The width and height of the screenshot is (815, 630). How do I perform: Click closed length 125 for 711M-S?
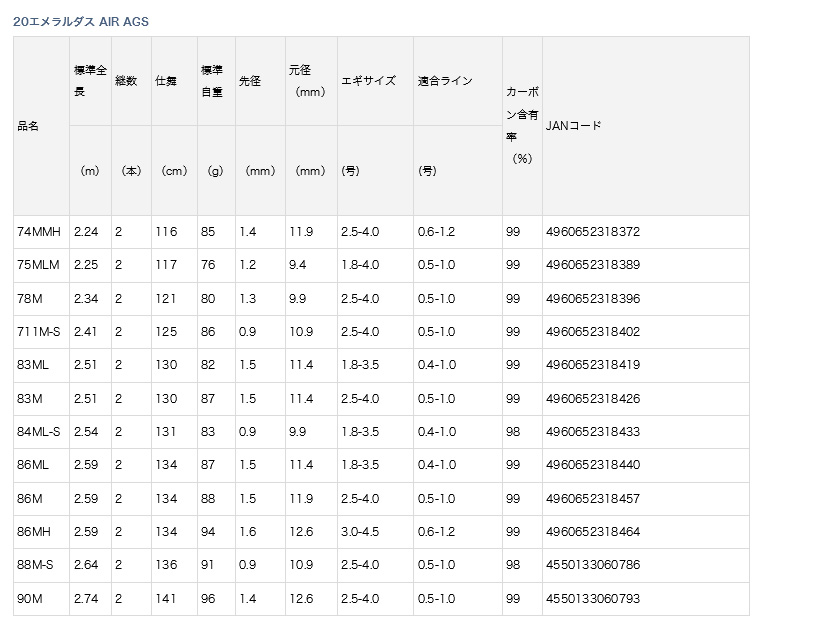(166, 332)
